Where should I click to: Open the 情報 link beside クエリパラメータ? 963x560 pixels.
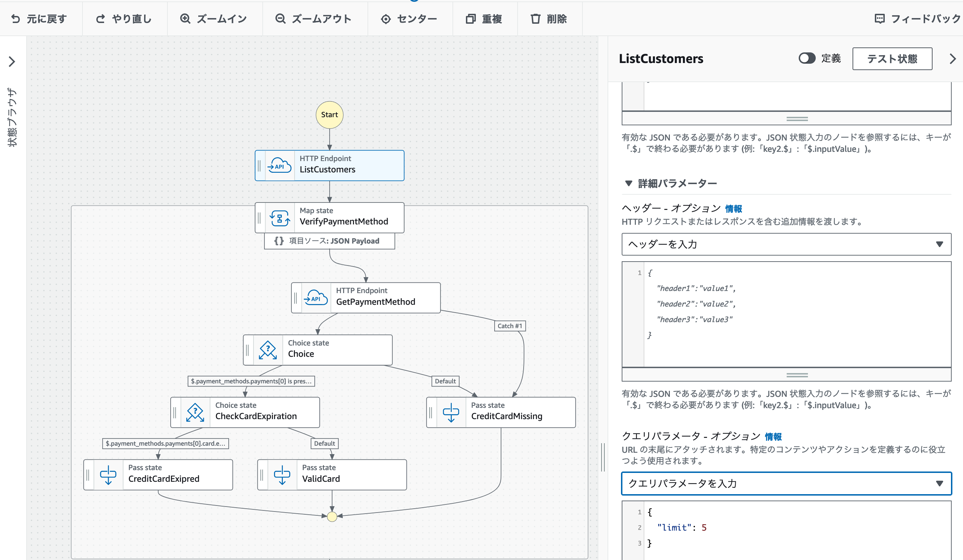pyautogui.click(x=773, y=436)
